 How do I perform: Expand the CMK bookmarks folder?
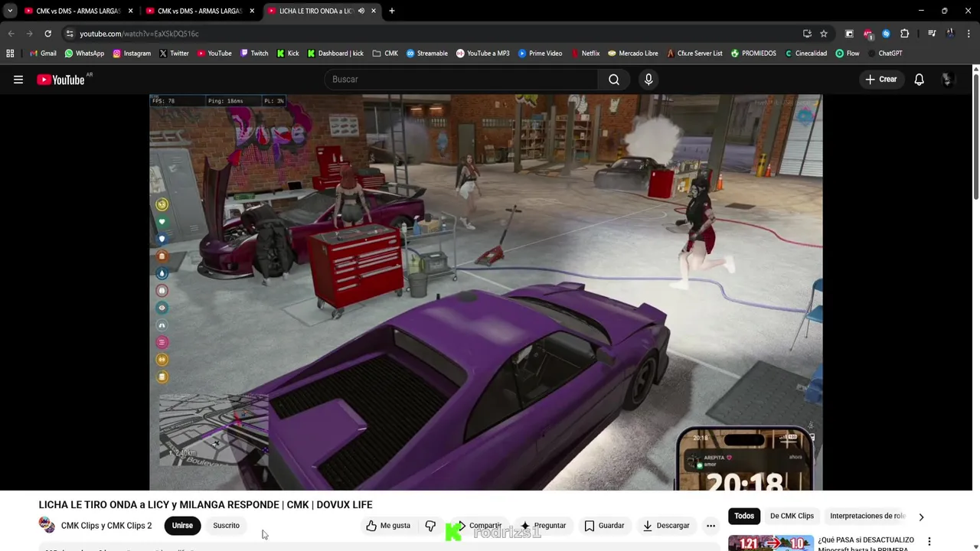385,54
